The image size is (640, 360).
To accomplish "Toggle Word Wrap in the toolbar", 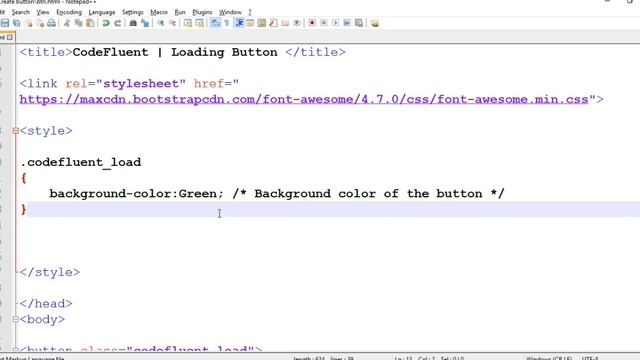I will 215,23.
